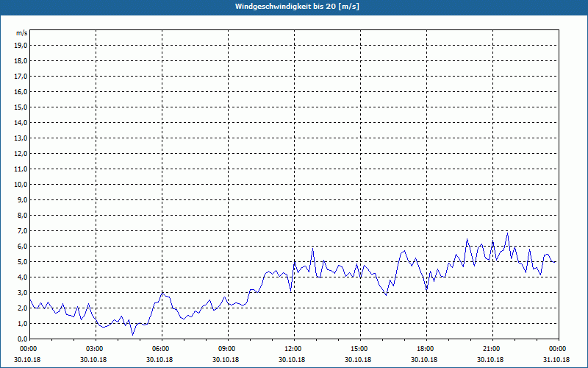Click the lowest dip of the wind curve
The width and height of the screenshot is (588, 368).
[133, 334]
